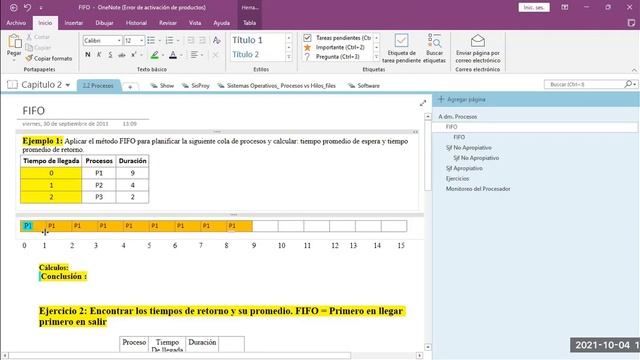Viewport: 640px width, 360px height.
Task: Click the search magnifier icon
Action: click(x=629, y=84)
